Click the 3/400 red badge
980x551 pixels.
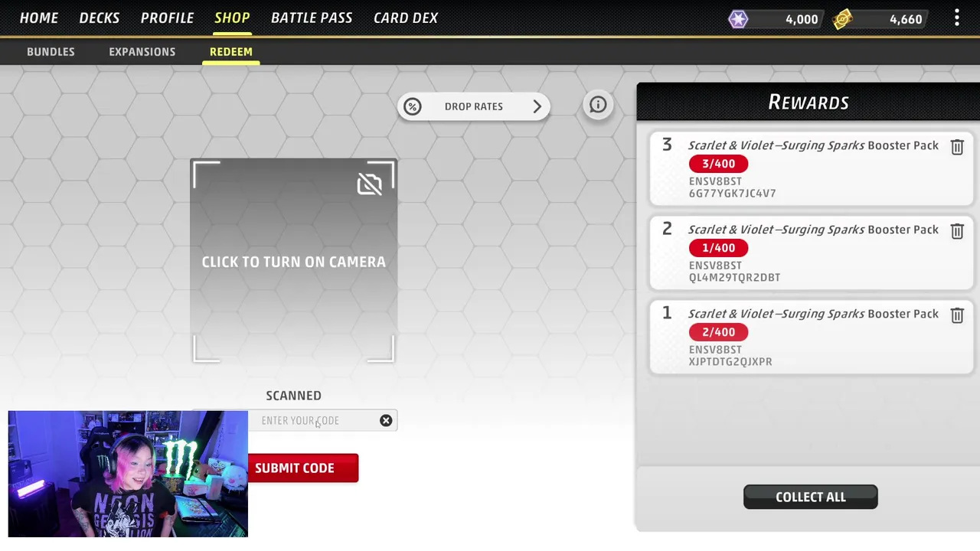pos(718,164)
